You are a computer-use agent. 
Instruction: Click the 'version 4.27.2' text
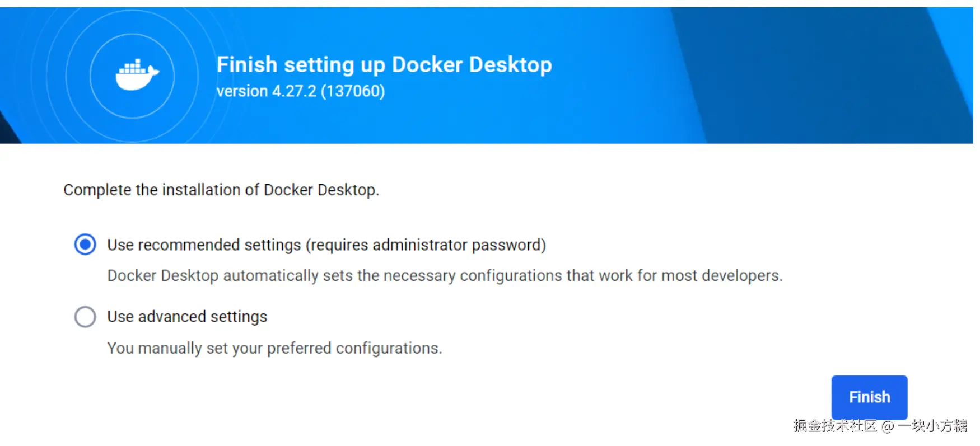click(267, 91)
